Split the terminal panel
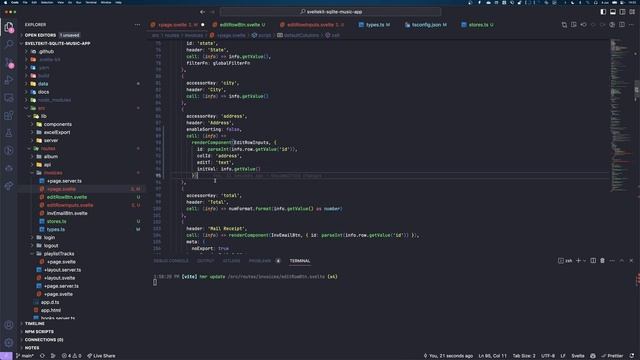 593,260
